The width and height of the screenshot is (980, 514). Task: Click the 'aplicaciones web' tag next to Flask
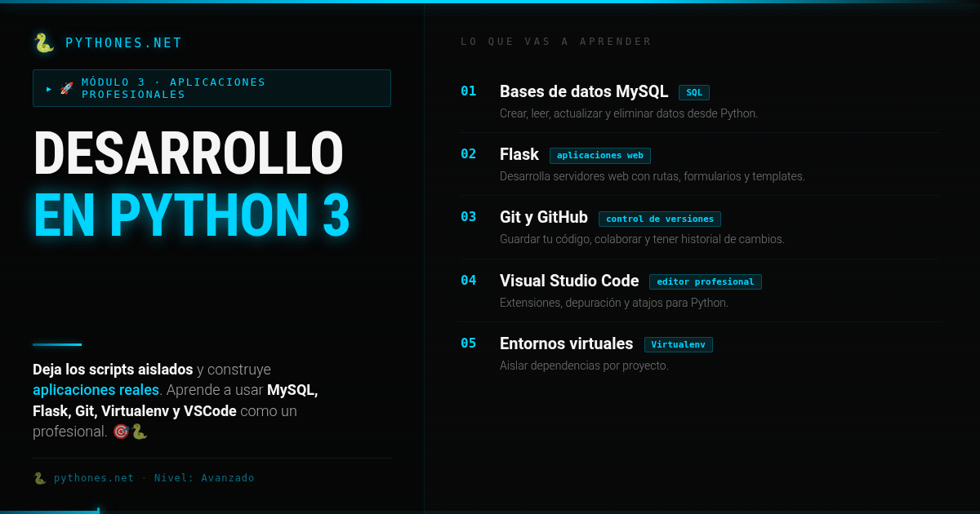click(x=599, y=155)
